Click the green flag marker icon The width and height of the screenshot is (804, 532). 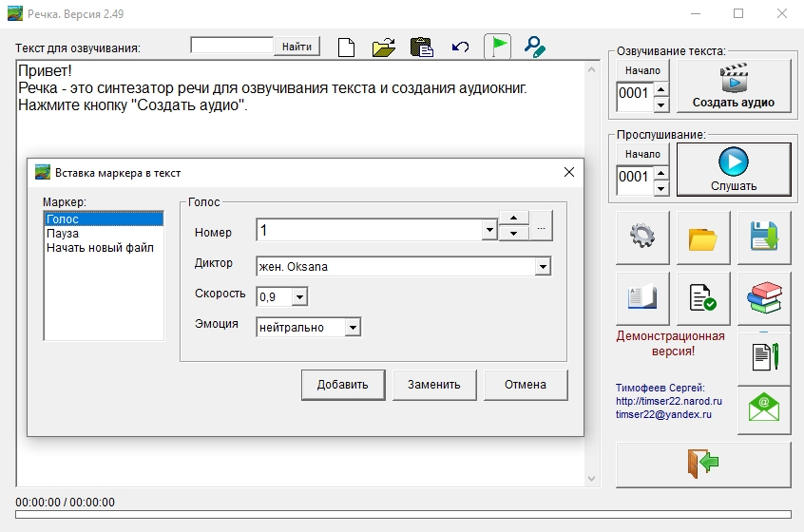pyautogui.click(x=497, y=47)
